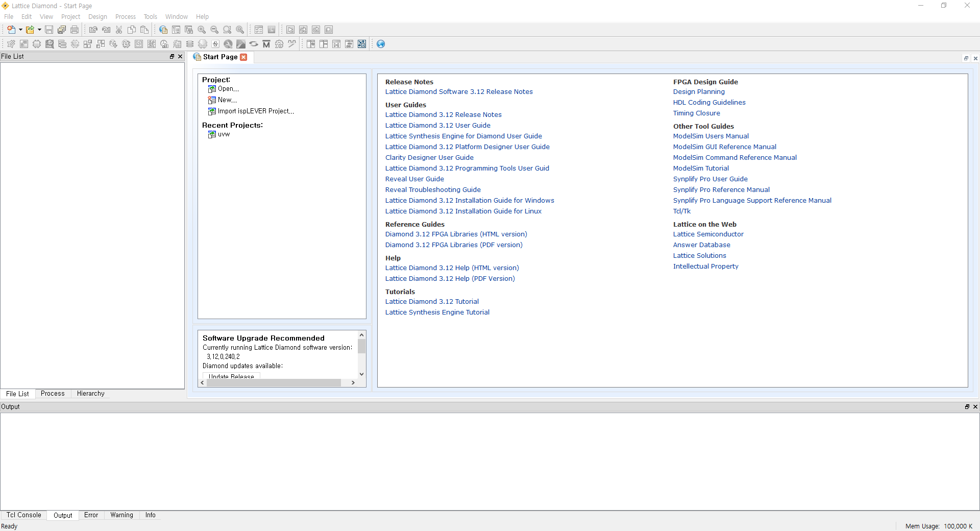Click the Save All icon
This screenshot has height=531, width=980.
point(62,30)
